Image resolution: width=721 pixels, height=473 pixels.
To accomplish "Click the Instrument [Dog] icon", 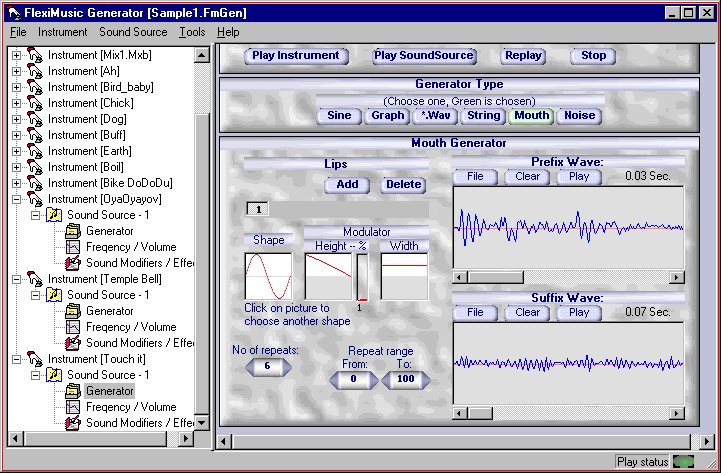I will click(35, 120).
